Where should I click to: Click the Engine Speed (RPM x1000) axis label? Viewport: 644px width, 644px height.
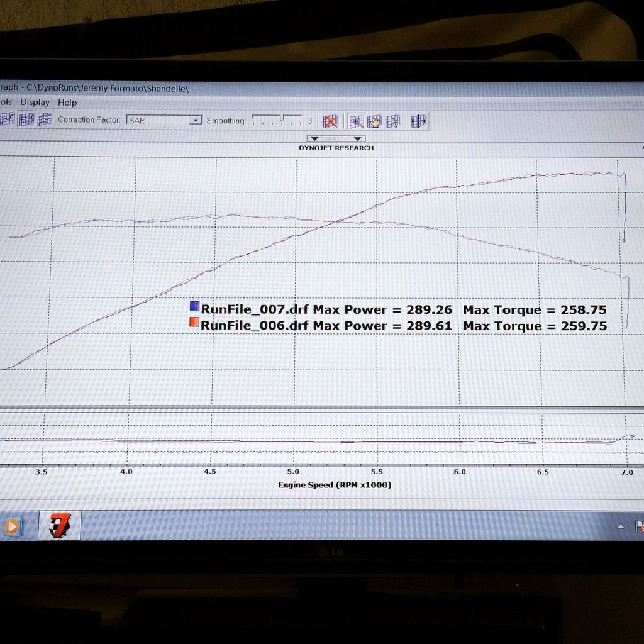point(335,485)
